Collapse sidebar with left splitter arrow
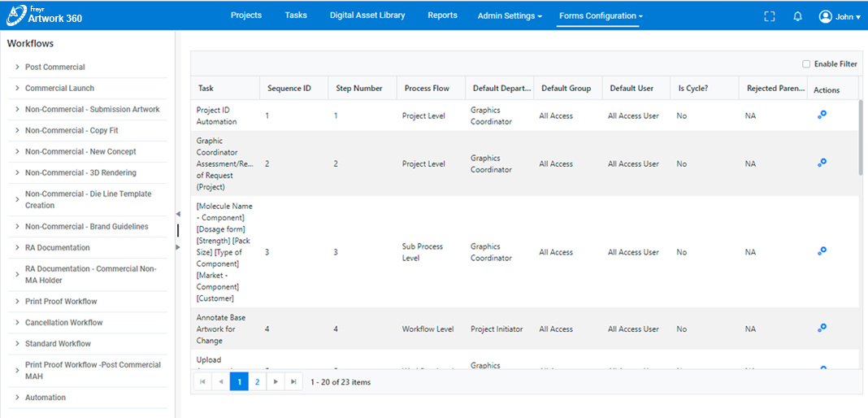The image size is (868, 418). coord(178,214)
